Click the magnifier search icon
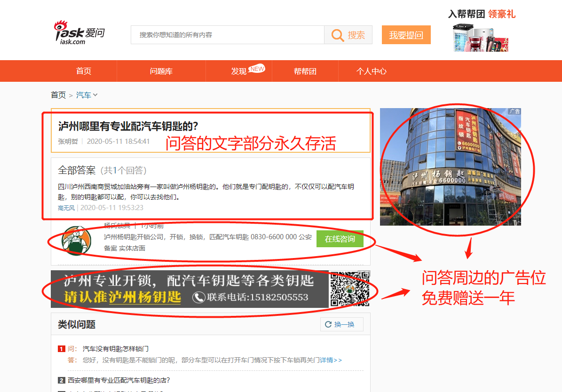This screenshot has height=392, width=562. tap(338, 35)
